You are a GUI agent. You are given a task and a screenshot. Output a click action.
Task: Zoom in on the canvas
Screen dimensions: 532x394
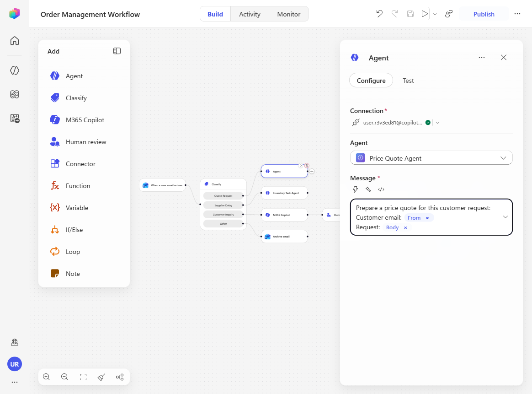click(x=47, y=377)
